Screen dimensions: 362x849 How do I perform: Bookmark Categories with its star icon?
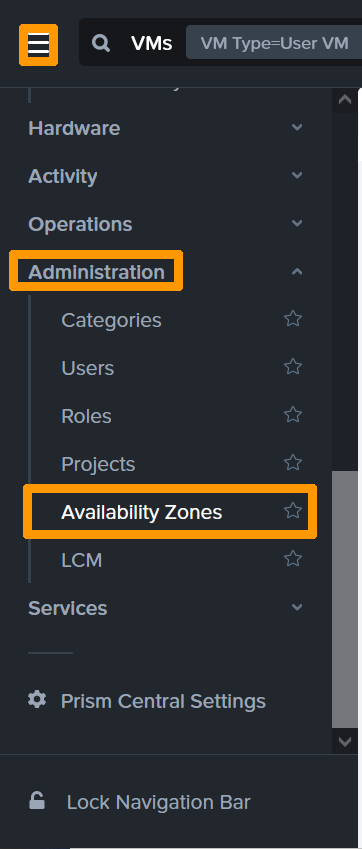click(293, 319)
